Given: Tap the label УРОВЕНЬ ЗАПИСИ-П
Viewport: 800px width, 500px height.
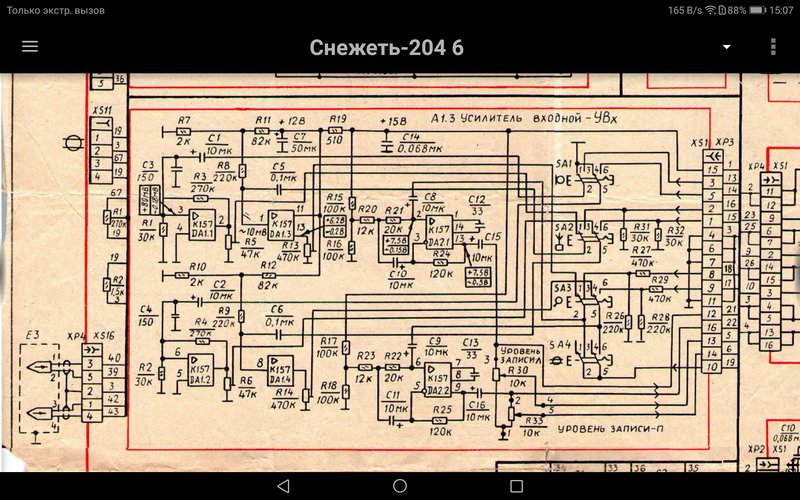Looking at the screenshot, I should tap(610, 429).
